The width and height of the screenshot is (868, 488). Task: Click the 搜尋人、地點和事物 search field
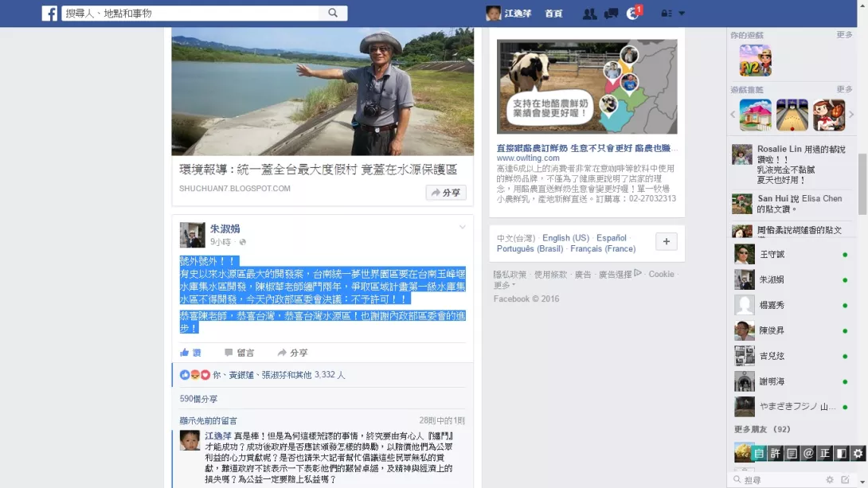point(190,14)
